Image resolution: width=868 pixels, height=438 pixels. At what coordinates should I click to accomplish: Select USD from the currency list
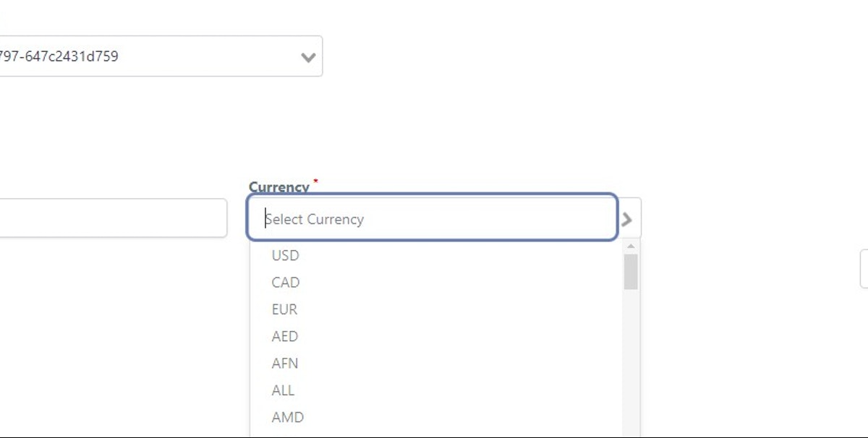click(286, 255)
